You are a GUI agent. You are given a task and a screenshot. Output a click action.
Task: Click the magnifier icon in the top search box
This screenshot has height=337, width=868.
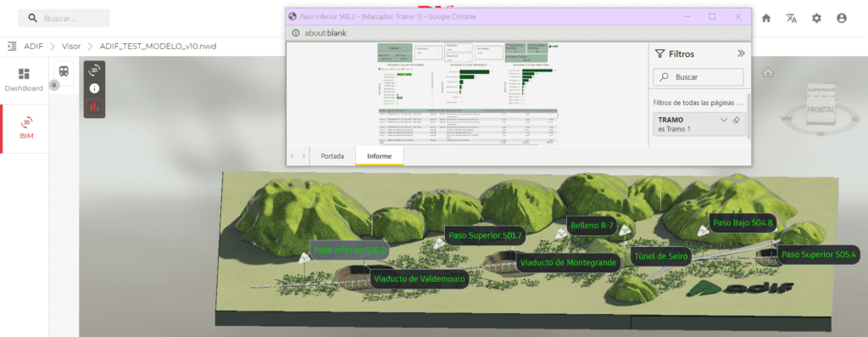(x=33, y=19)
